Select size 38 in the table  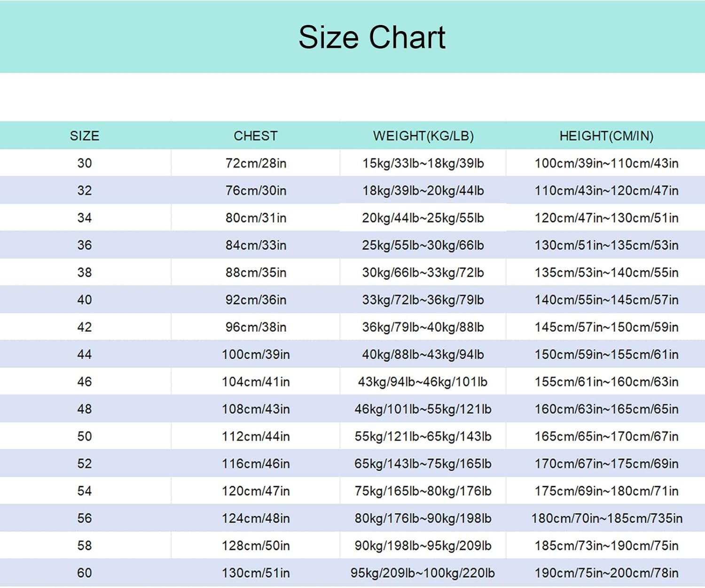[85, 272]
